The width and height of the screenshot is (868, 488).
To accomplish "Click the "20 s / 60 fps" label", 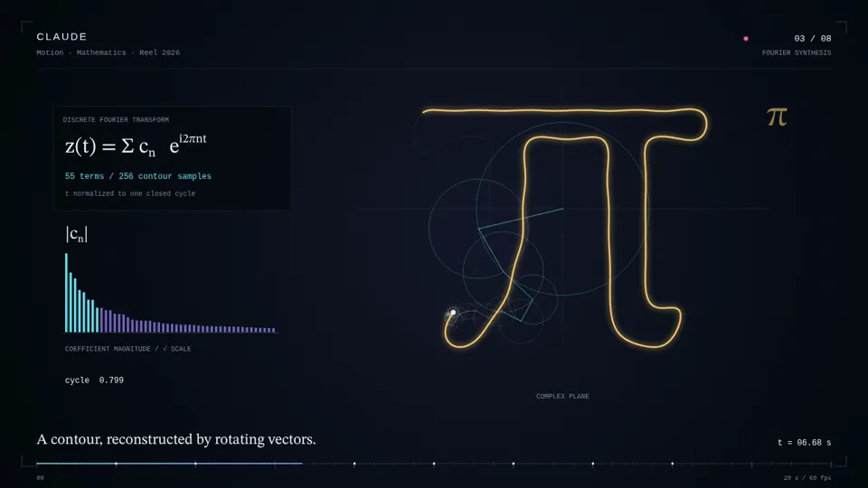I will 807,477.
